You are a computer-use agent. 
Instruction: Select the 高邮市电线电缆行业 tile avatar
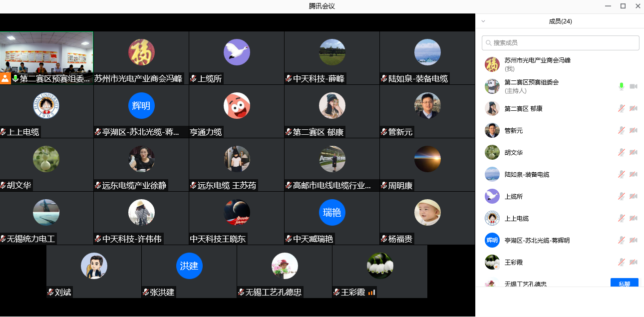click(x=332, y=159)
